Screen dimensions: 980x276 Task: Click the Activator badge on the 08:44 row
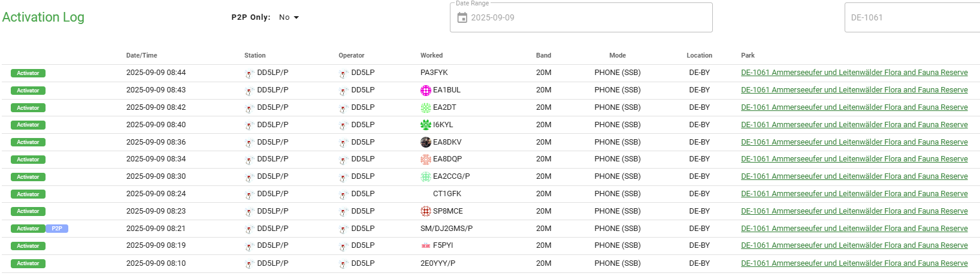(28, 73)
